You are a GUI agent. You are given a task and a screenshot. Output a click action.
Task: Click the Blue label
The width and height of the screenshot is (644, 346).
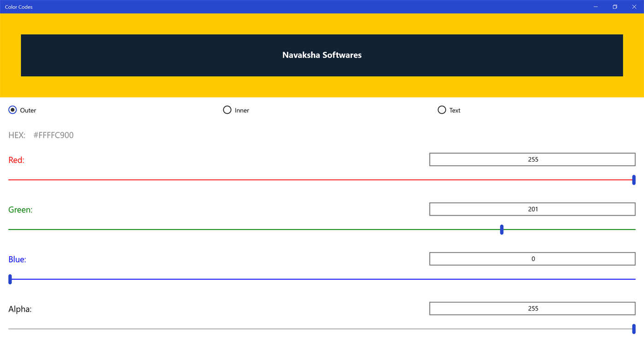17,259
